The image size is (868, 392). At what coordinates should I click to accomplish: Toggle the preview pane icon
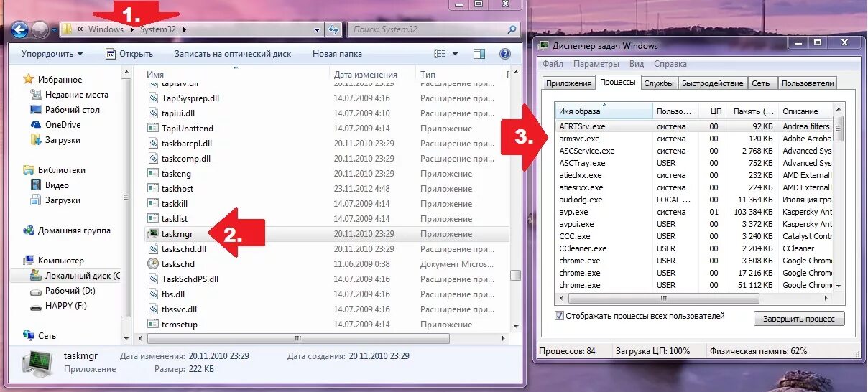tap(479, 54)
